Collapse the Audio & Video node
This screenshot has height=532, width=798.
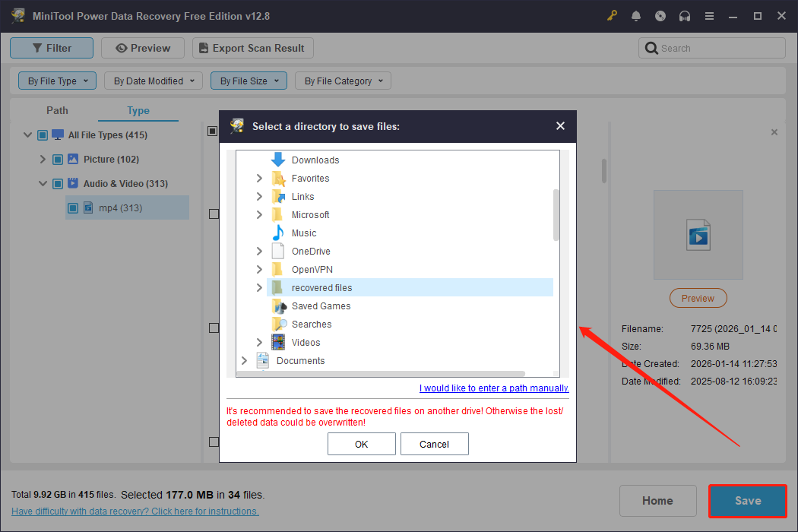click(43, 183)
